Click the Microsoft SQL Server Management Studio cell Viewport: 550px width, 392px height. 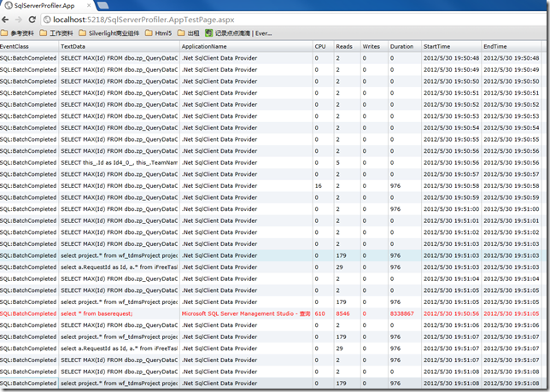pos(246,313)
